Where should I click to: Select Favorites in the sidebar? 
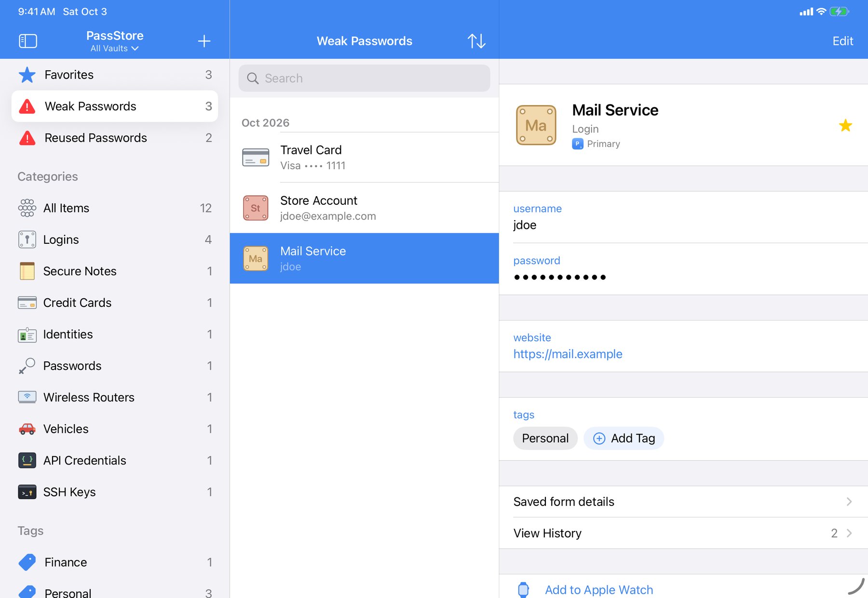pyautogui.click(x=115, y=75)
